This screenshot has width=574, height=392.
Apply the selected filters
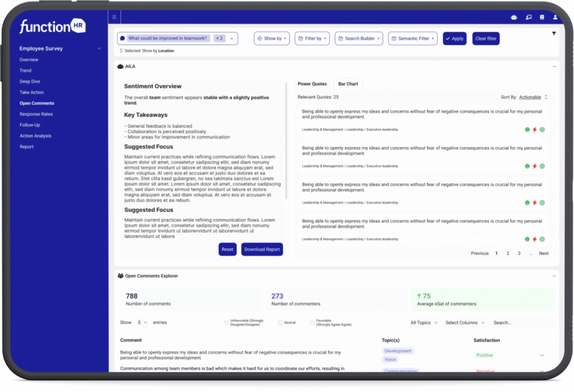[455, 39]
